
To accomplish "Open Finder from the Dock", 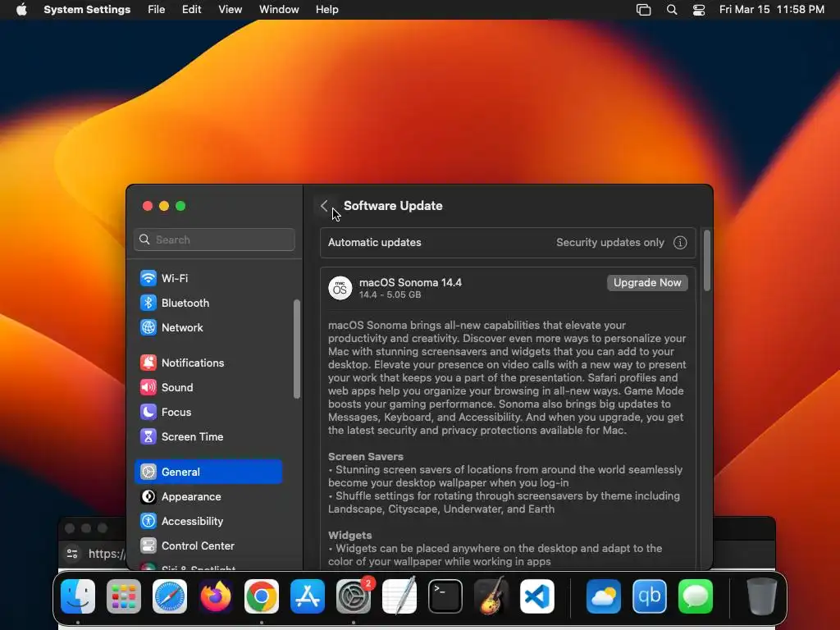I will 78,596.
